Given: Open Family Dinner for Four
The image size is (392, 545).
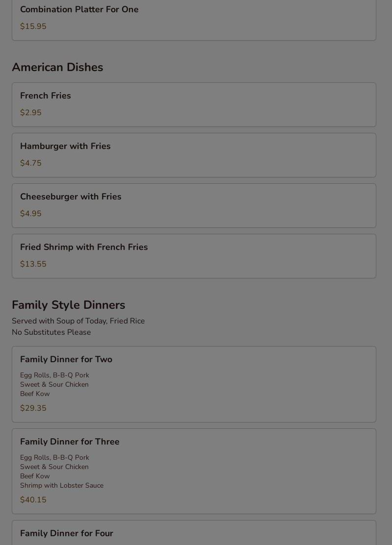Looking at the screenshot, I should (x=67, y=533).
